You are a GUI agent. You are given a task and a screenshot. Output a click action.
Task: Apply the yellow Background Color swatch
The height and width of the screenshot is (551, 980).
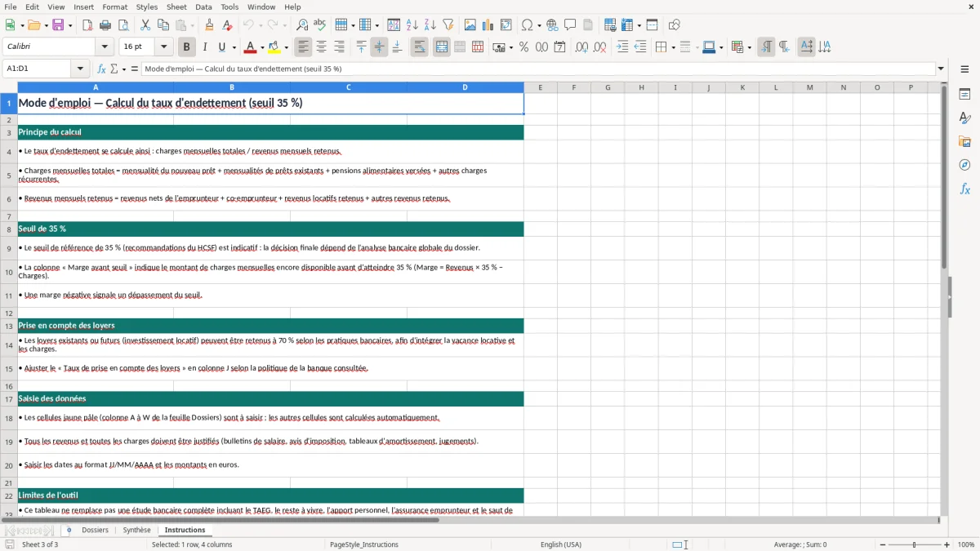pyautogui.click(x=274, y=47)
